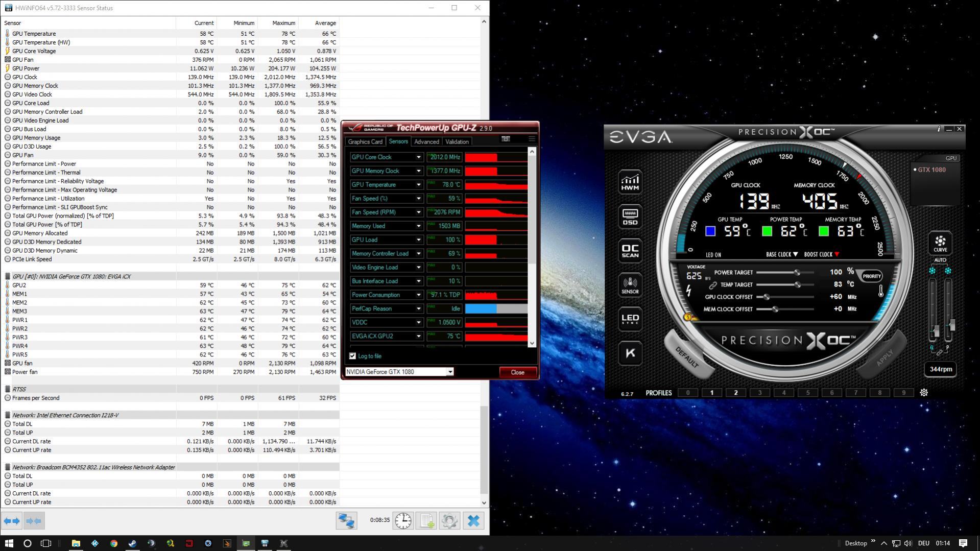Open the PerfCap Reason dropdown
The width and height of the screenshot is (980, 551).
(418, 309)
